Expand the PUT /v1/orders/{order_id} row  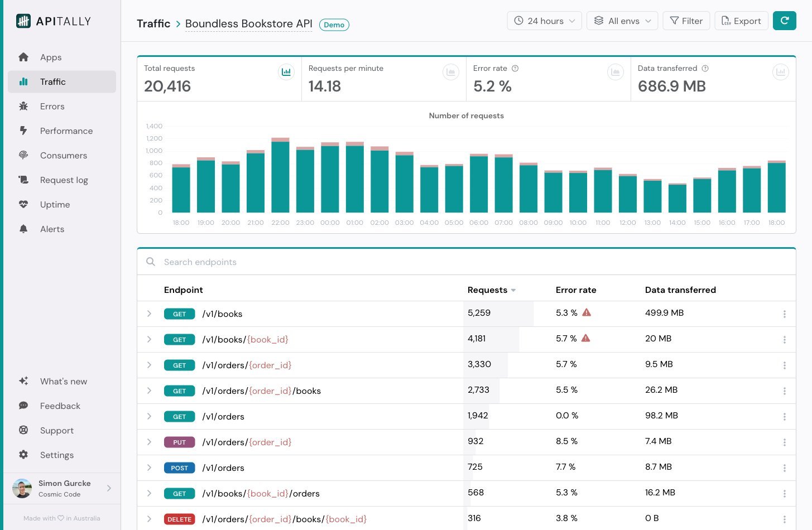pyautogui.click(x=149, y=442)
